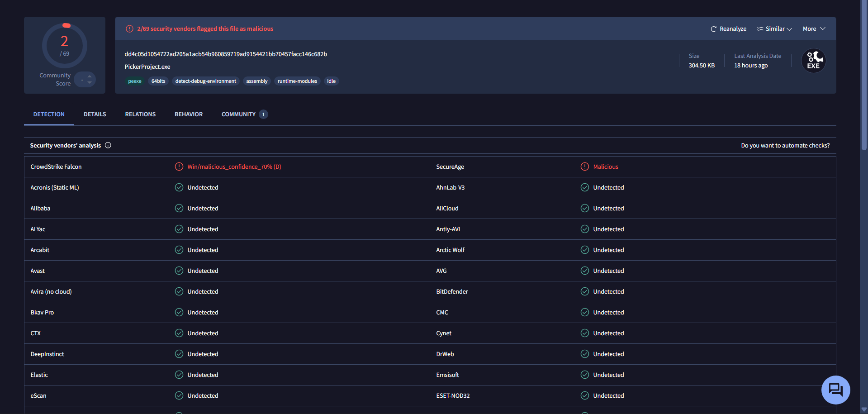This screenshot has height=414, width=868.
Task: Click the peexe tag
Action: click(135, 81)
